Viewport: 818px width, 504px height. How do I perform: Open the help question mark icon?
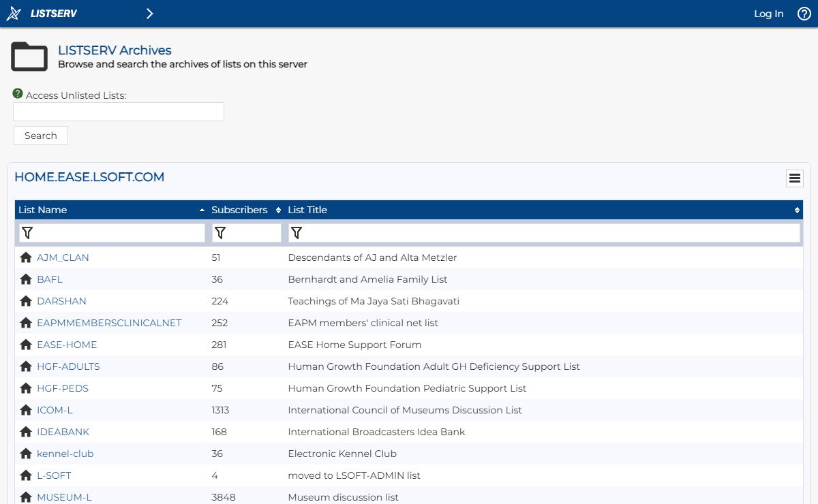point(804,14)
